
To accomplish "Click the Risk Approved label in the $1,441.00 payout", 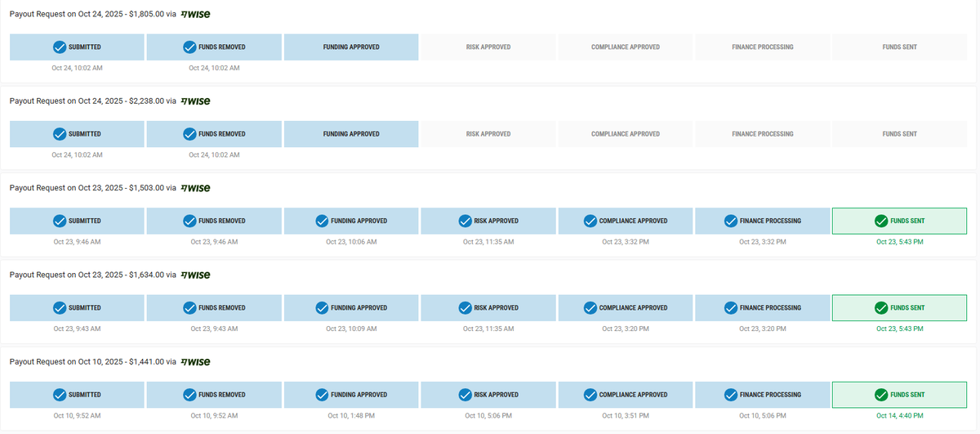I will (x=497, y=395).
